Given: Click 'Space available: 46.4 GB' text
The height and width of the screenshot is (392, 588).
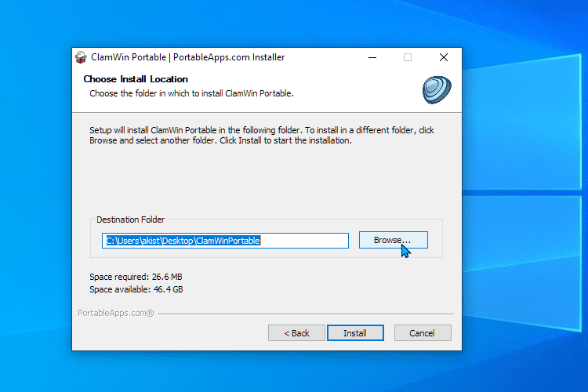Looking at the screenshot, I should click(136, 289).
